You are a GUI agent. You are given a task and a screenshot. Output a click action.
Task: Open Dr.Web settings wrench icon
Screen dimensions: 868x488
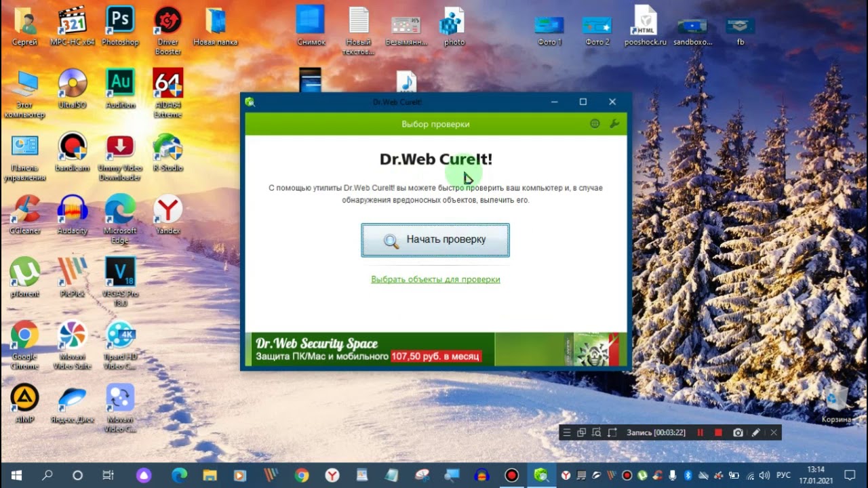pos(614,124)
